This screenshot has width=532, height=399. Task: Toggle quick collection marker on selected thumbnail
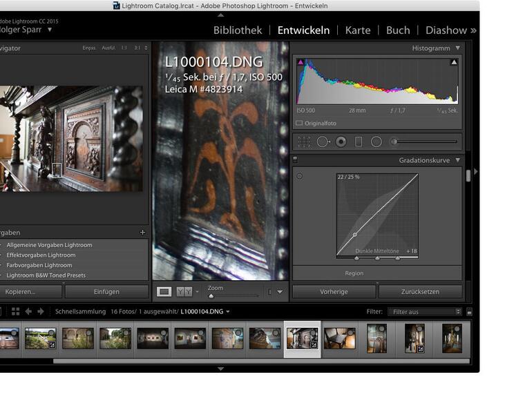click(313, 333)
